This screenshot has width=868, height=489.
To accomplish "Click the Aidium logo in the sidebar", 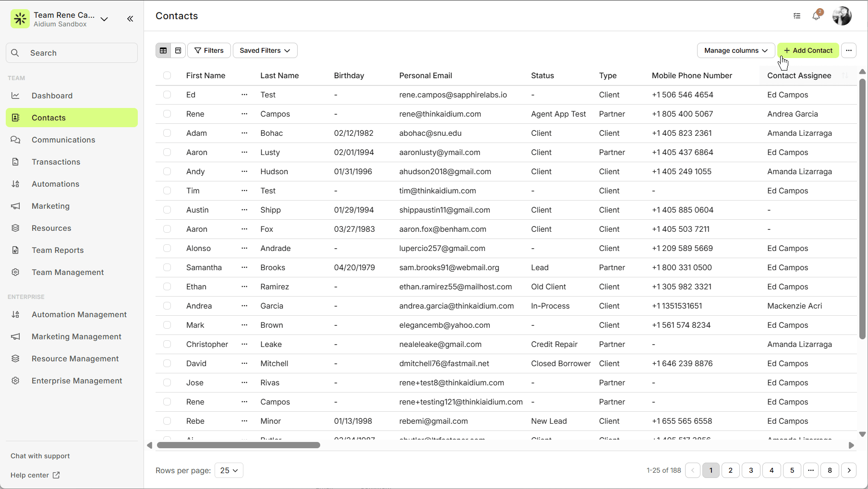I will pos(20,18).
